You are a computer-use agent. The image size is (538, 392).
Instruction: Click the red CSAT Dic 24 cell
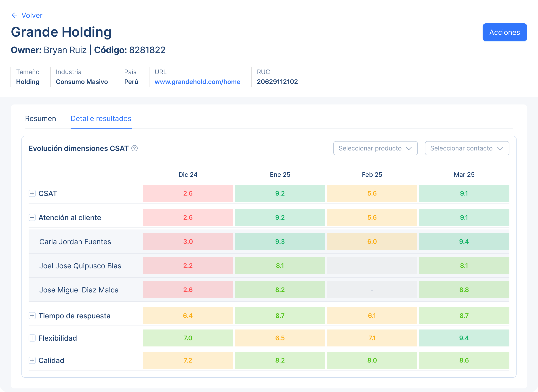188,193
